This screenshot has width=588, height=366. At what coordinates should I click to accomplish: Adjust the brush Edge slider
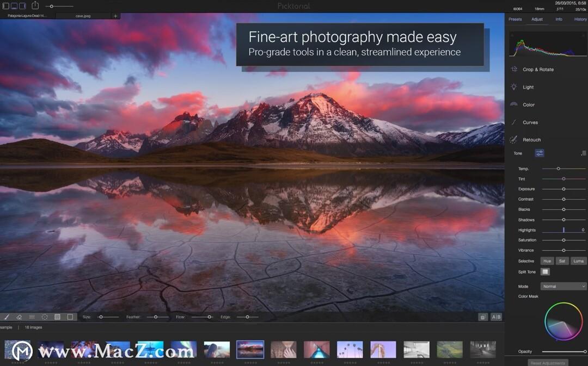click(x=248, y=317)
